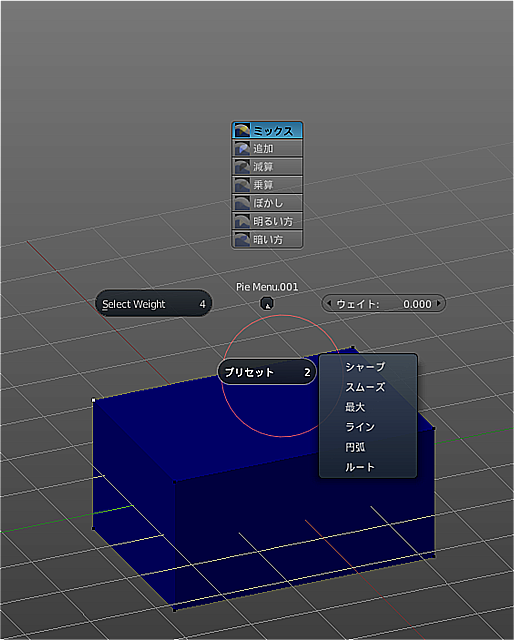Image resolution: width=514 pixels, height=640 pixels.
Task: Select the 乗算 blend mode label
Action: tap(263, 185)
